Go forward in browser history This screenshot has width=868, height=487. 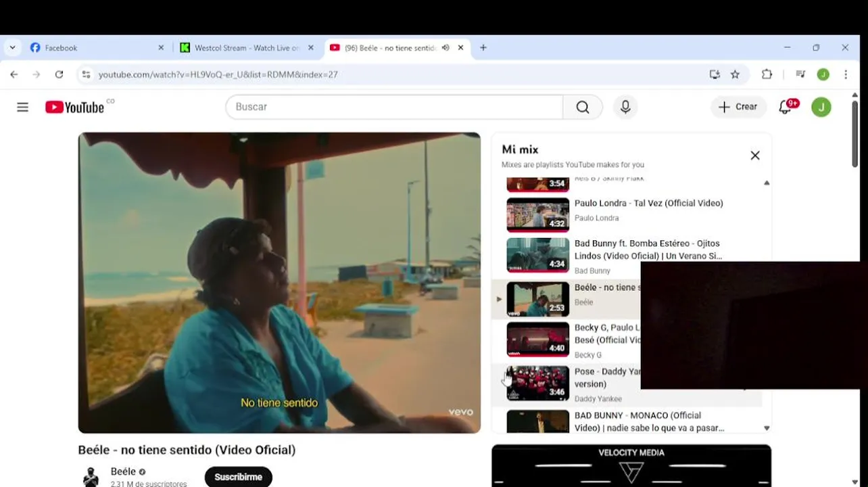click(37, 74)
